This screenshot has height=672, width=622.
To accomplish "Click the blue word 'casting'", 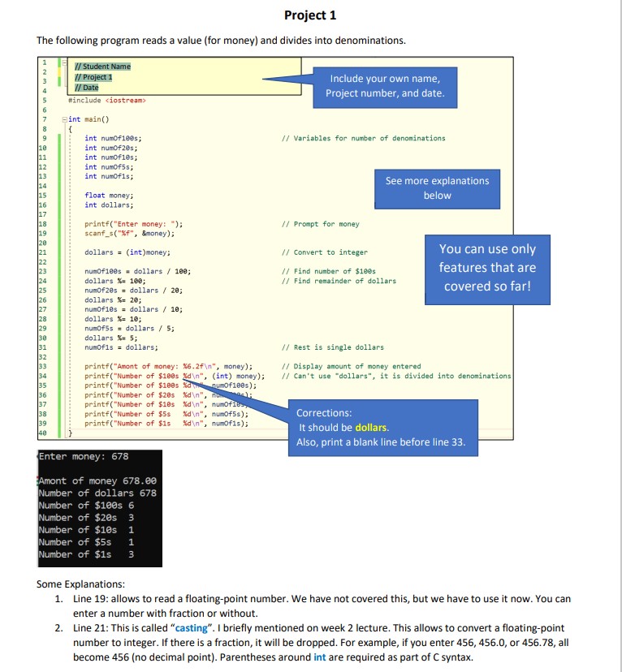I will pos(191,628).
